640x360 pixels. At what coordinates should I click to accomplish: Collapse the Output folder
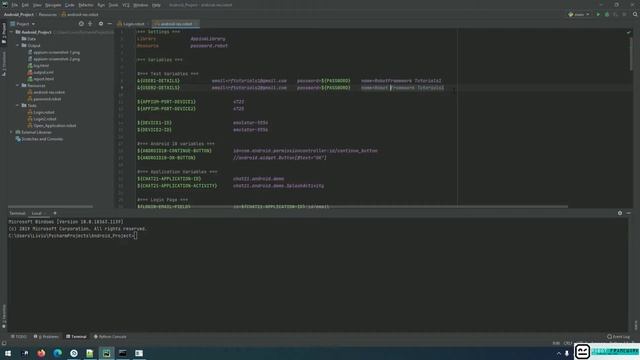(18, 45)
